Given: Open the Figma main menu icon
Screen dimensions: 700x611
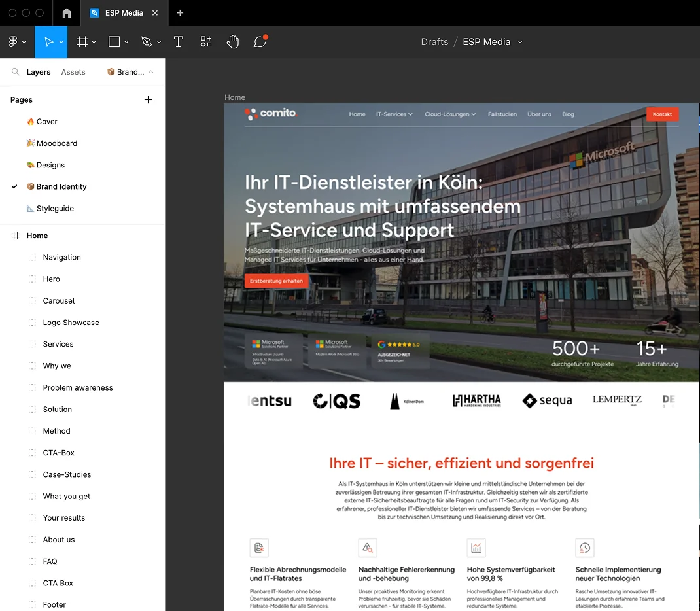Looking at the screenshot, I should click(13, 42).
